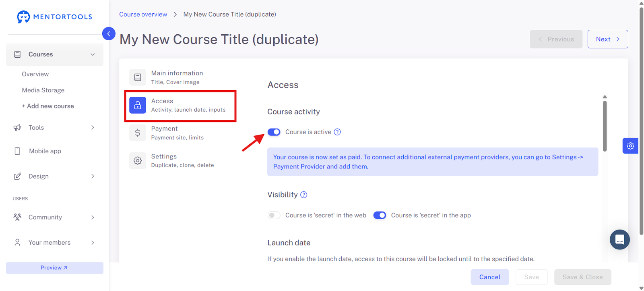Image resolution: width=644 pixels, height=291 pixels.
Task: Collapse sidebar with blue arrow button
Action: 109,33
